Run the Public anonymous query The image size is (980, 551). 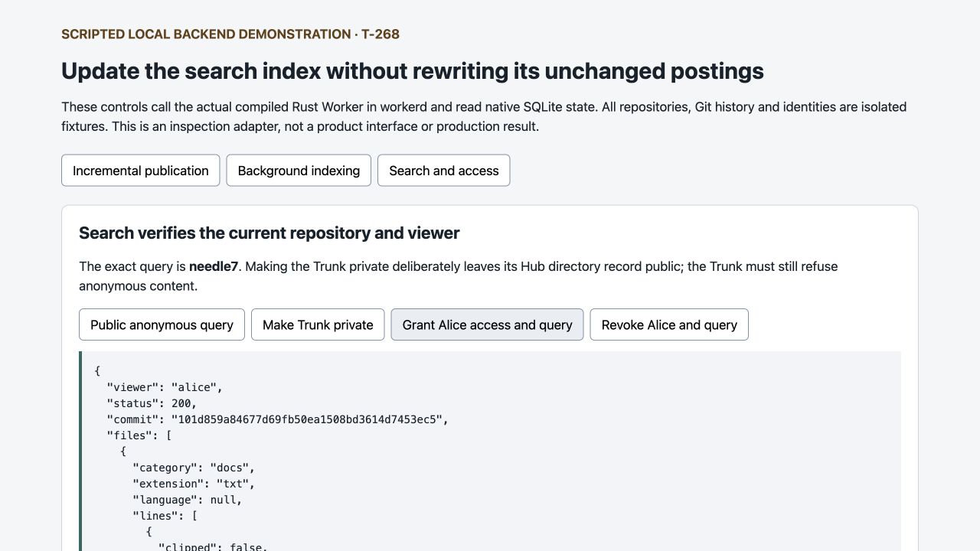coord(162,324)
